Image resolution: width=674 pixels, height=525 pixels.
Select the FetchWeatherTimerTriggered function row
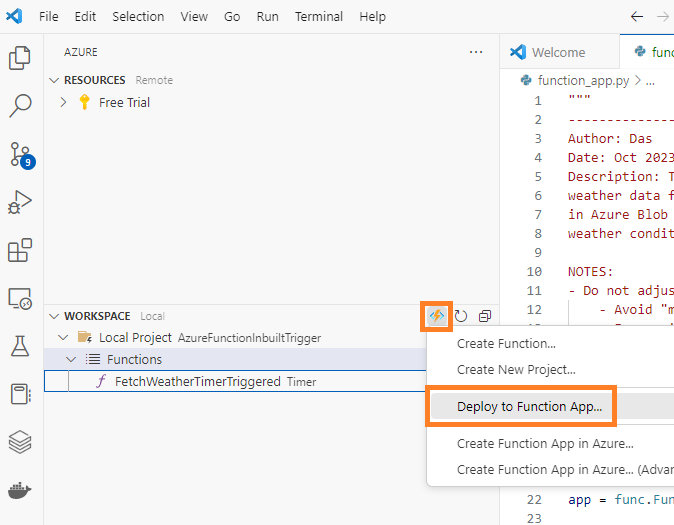tap(235, 381)
